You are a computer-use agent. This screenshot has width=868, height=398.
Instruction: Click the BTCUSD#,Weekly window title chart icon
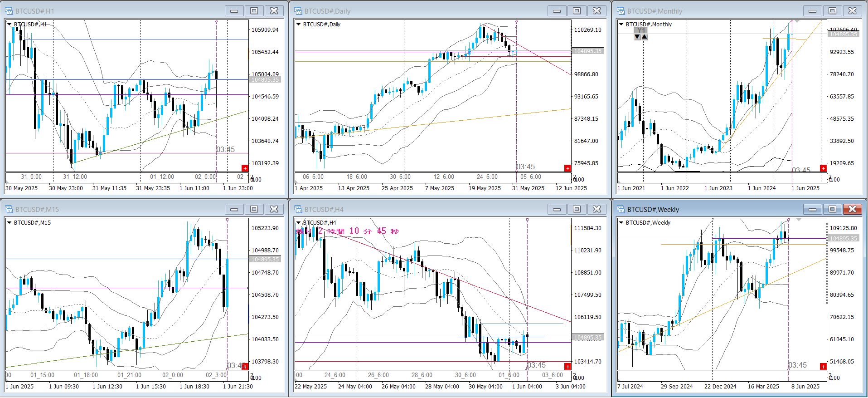pyautogui.click(x=621, y=209)
